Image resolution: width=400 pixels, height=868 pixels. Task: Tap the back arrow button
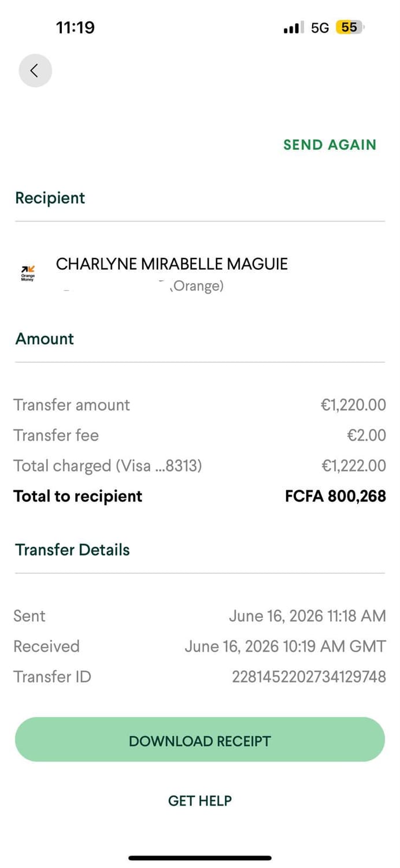[x=35, y=71]
